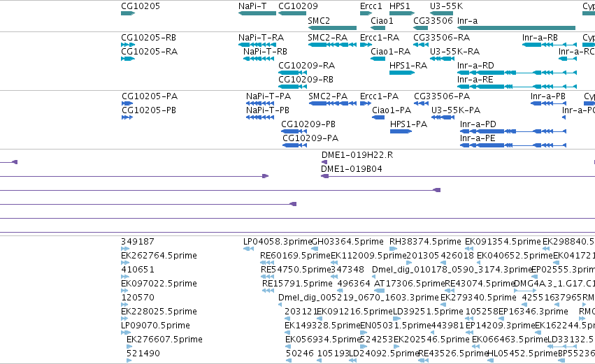Click the CG10205-PB protein label

coord(149,110)
